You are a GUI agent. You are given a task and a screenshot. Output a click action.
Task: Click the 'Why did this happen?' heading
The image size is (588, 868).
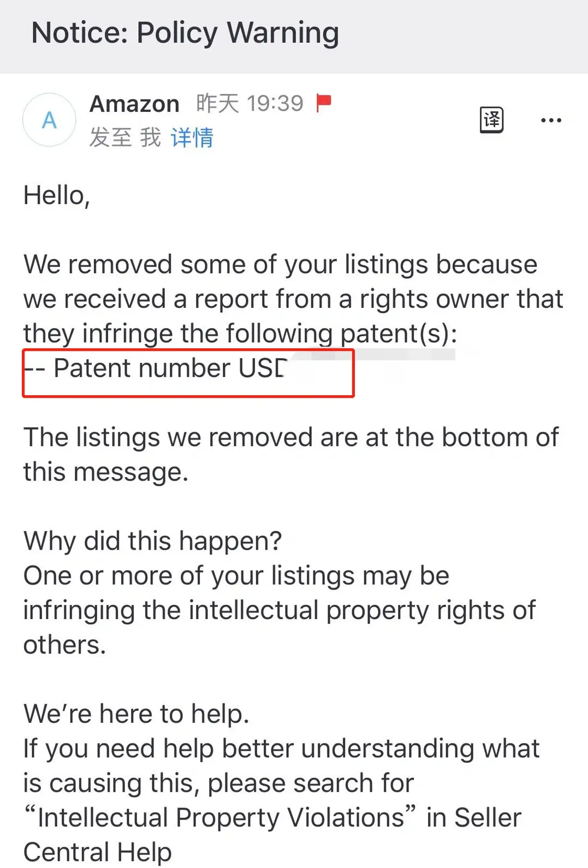tap(152, 541)
